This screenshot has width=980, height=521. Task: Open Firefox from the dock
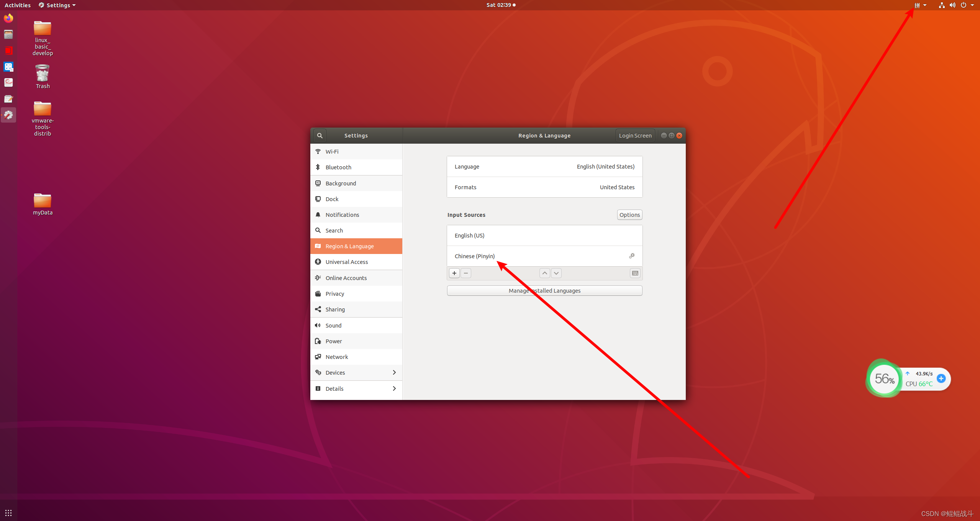tap(8, 18)
